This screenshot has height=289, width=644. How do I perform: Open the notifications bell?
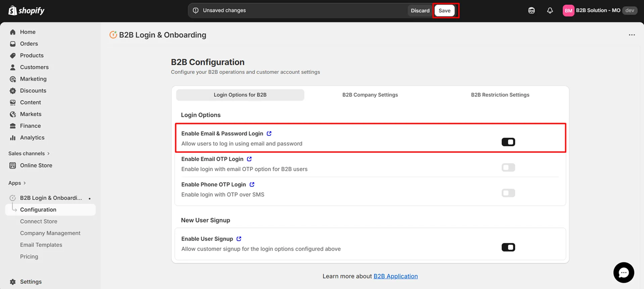tap(550, 10)
